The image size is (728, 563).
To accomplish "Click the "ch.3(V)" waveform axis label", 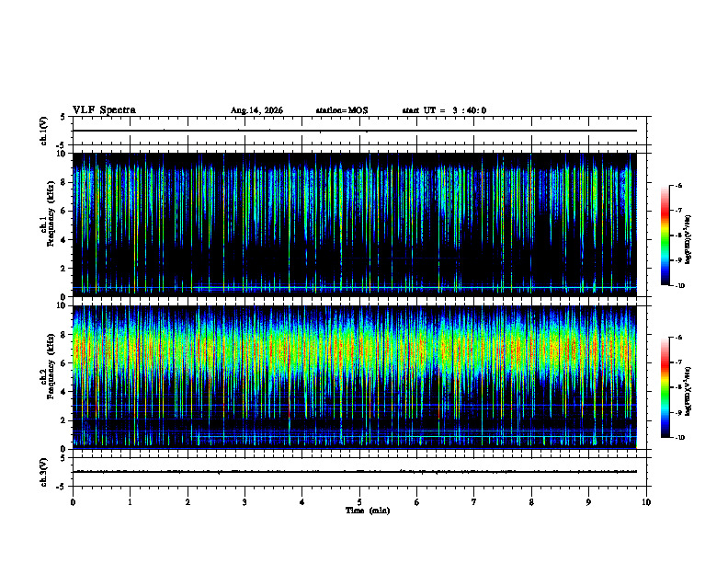I will (x=43, y=472).
